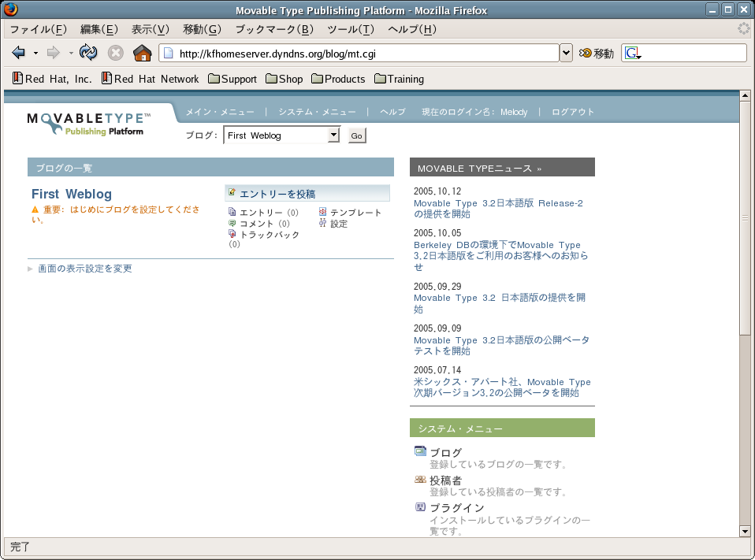Open the Red Hat, Inc. bookmark
The height and width of the screenshot is (560, 755).
pyautogui.click(x=52, y=79)
